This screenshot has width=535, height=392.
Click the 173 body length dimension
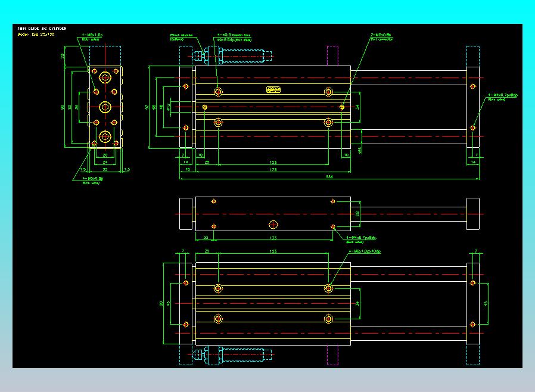tap(273, 169)
